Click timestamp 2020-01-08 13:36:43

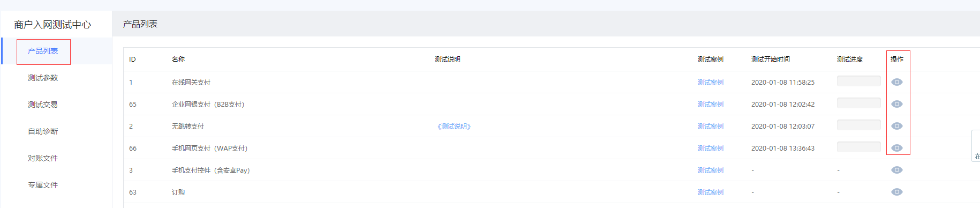pos(783,148)
